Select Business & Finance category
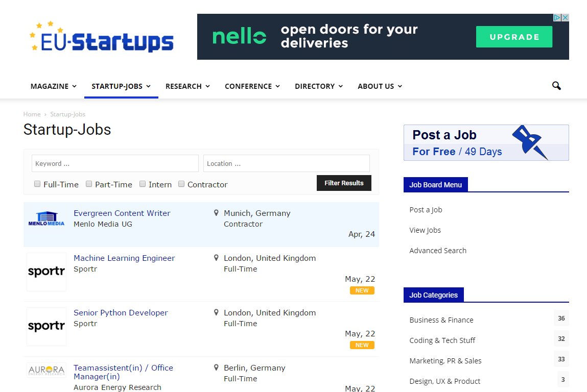 click(x=441, y=320)
